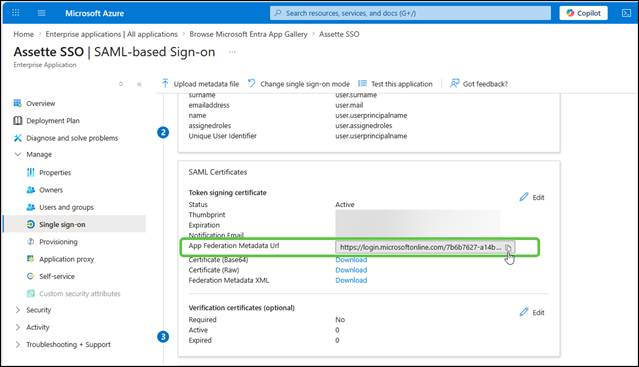
Task: Click the Test this application list icon
Action: click(x=362, y=84)
